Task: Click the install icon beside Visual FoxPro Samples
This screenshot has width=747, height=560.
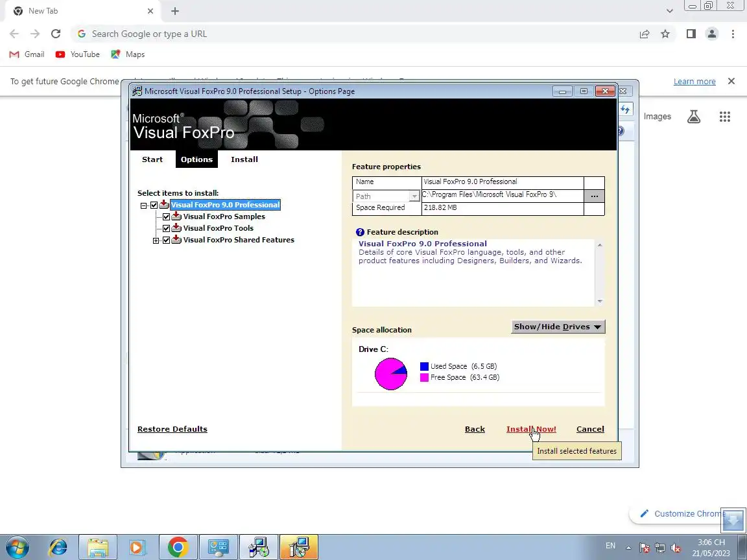Action: 176,216
